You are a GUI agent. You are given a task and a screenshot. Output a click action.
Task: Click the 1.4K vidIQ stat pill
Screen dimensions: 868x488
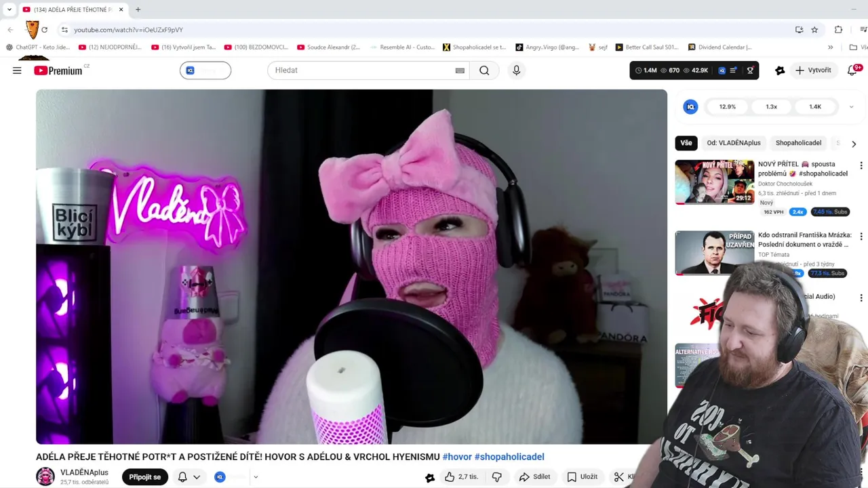click(815, 107)
